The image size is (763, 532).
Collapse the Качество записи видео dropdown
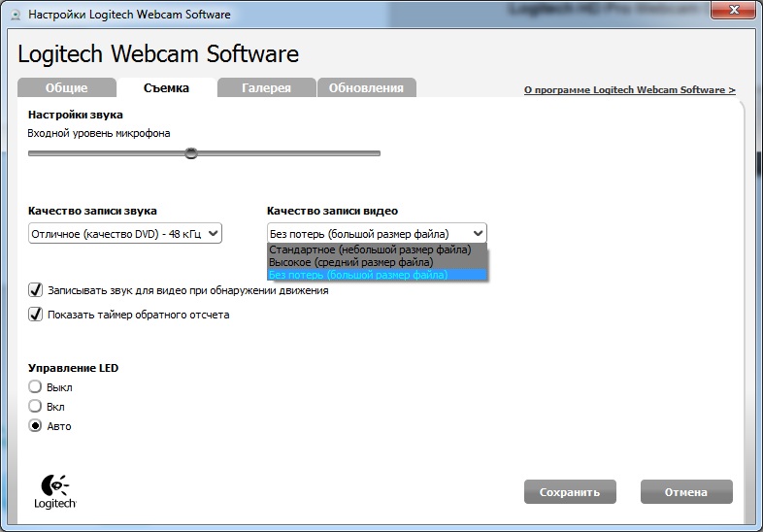coord(377,233)
